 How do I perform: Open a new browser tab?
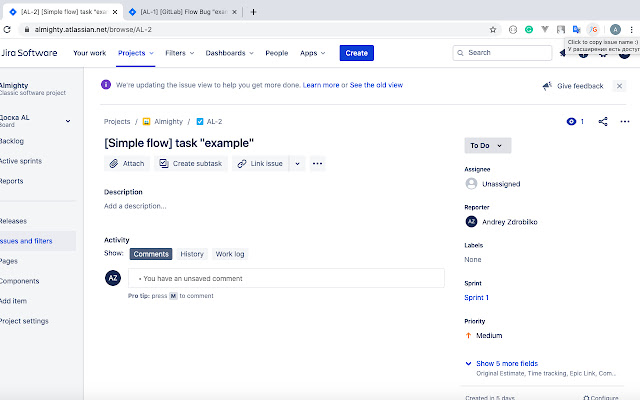(253, 12)
